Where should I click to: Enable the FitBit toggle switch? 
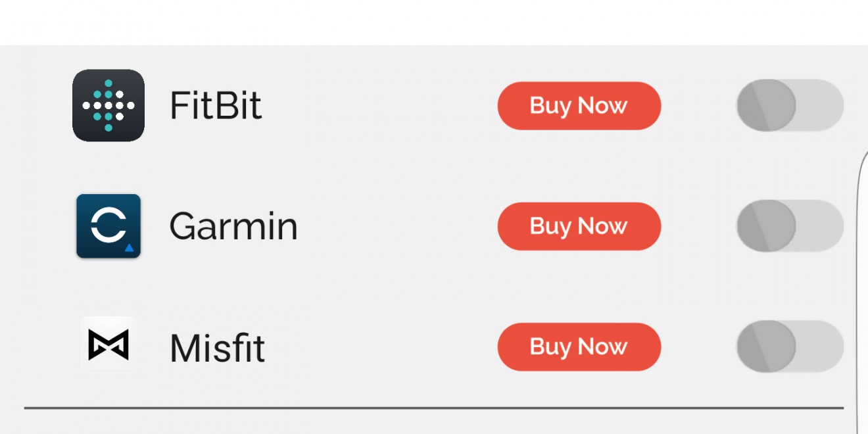[x=790, y=105]
